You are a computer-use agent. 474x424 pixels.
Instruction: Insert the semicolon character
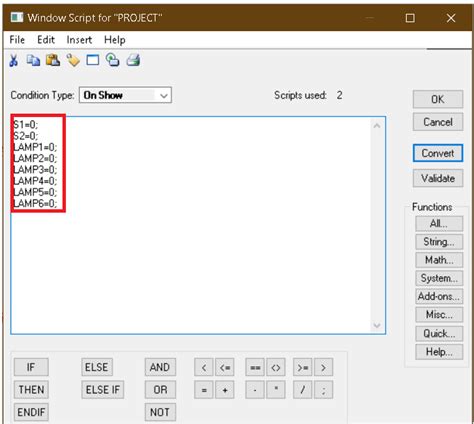point(323,390)
